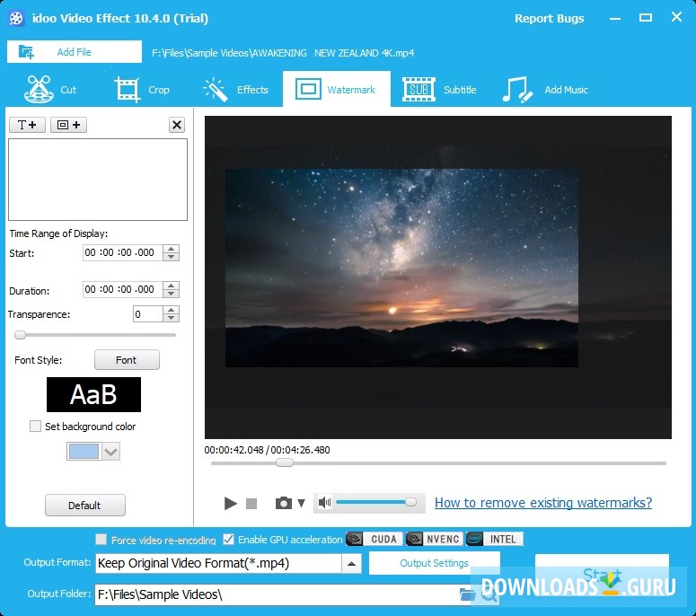The width and height of the screenshot is (696, 616).
Task: Uncheck Enable GPU acceleration
Action: click(229, 540)
